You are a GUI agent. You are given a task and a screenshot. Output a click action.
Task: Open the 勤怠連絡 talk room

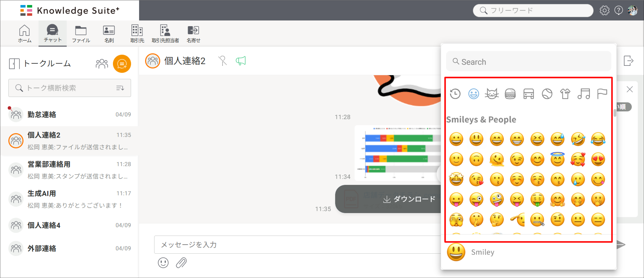pos(70,115)
